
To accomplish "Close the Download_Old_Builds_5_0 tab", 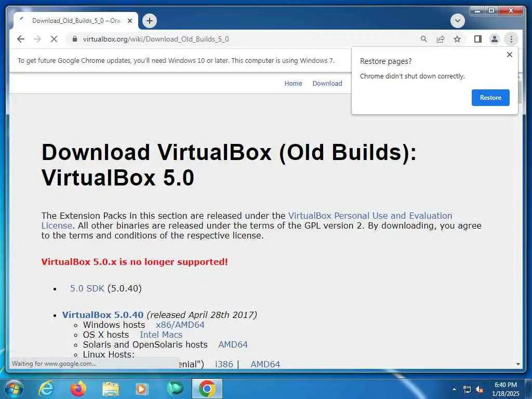I will (x=129, y=21).
